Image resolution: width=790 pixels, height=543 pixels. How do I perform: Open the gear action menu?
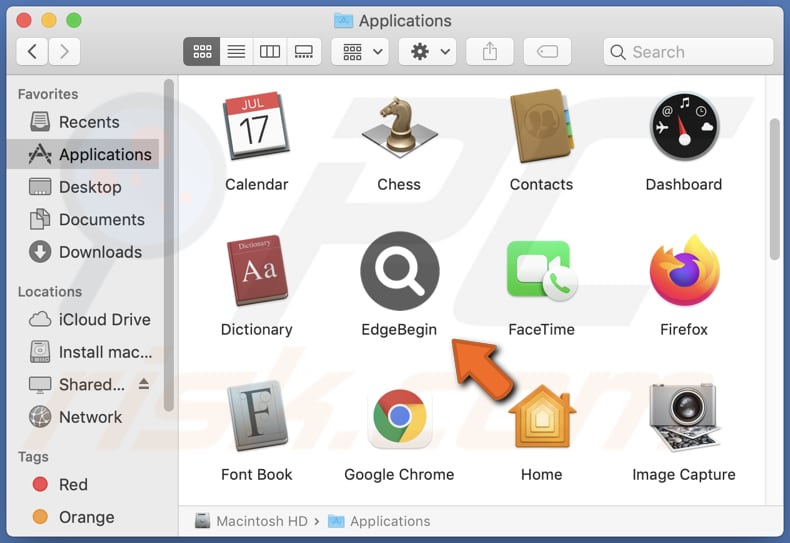point(427,51)
